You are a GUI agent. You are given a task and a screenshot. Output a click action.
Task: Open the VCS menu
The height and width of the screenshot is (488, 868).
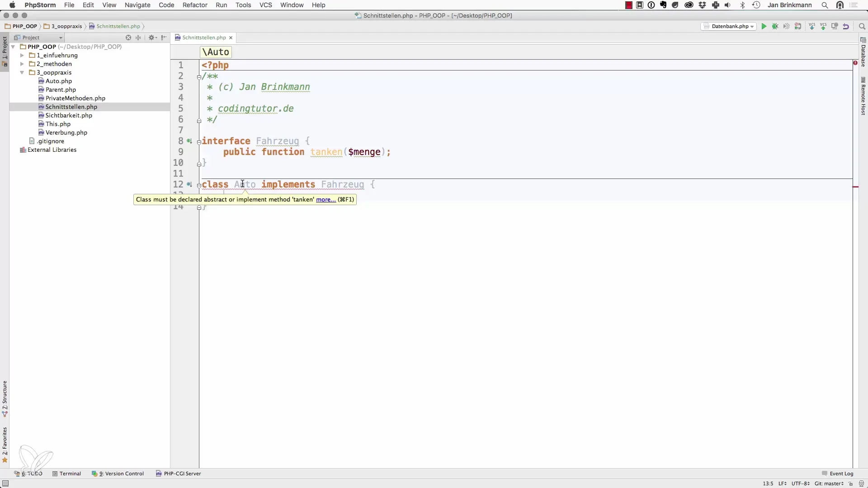click(x=266, y=5)
